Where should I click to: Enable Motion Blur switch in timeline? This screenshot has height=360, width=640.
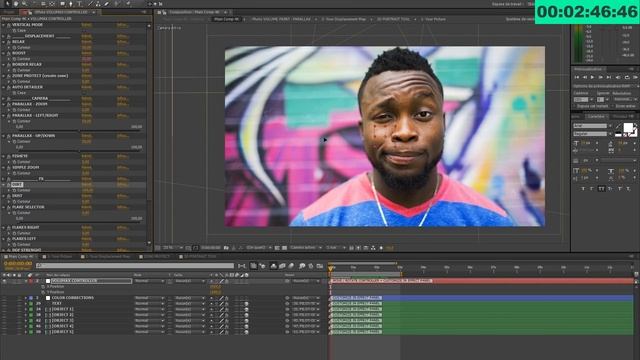291,266
